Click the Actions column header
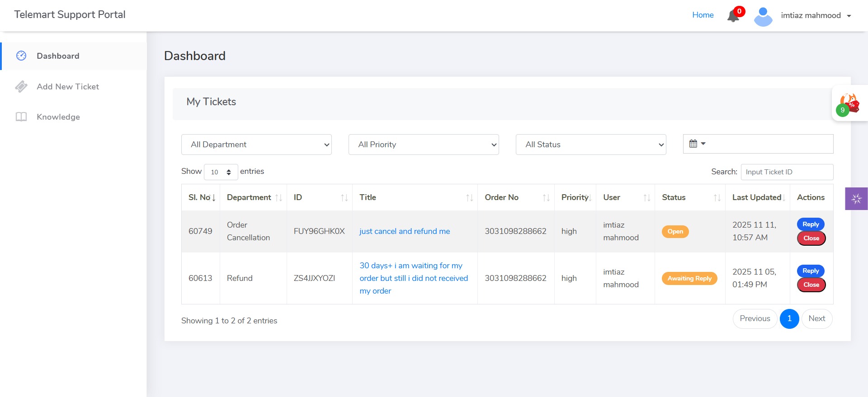Viewport: 868px width, 397px height. (811, 197)
